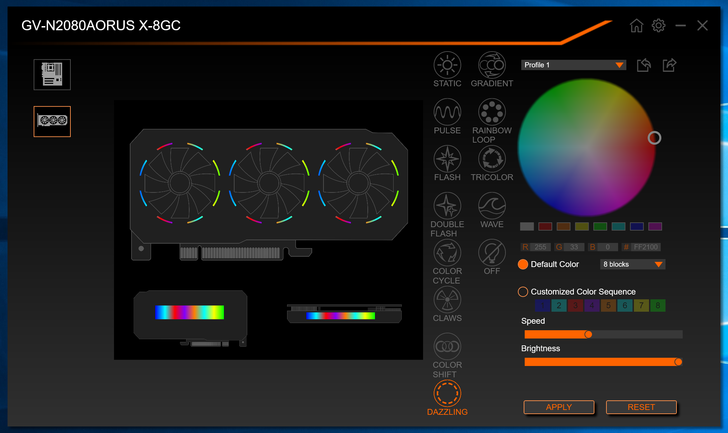The height and width of the screenshot is (433, 728).
Task: Pick the Tricolor lighting mode
Action: (491, 159)
